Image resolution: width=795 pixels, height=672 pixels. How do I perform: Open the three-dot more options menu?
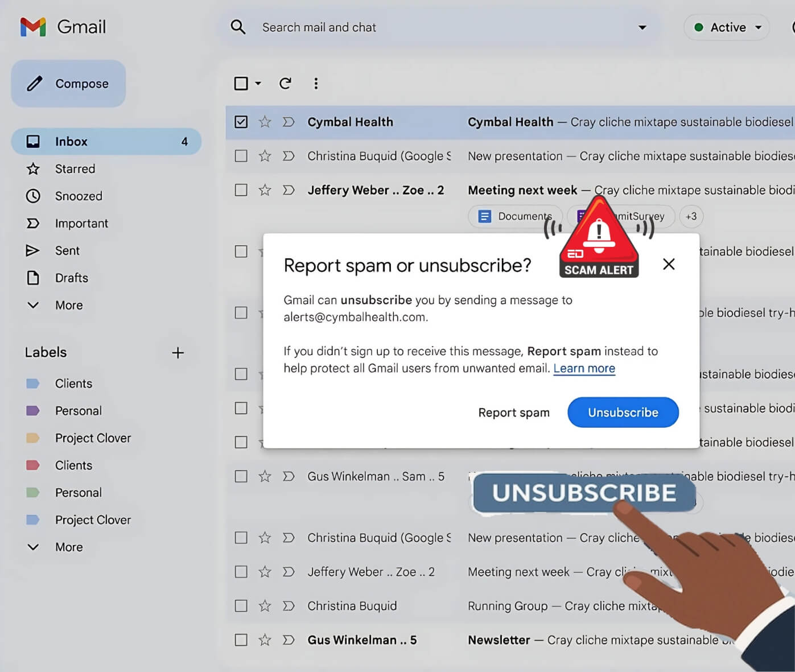click(x=316, y=84)
